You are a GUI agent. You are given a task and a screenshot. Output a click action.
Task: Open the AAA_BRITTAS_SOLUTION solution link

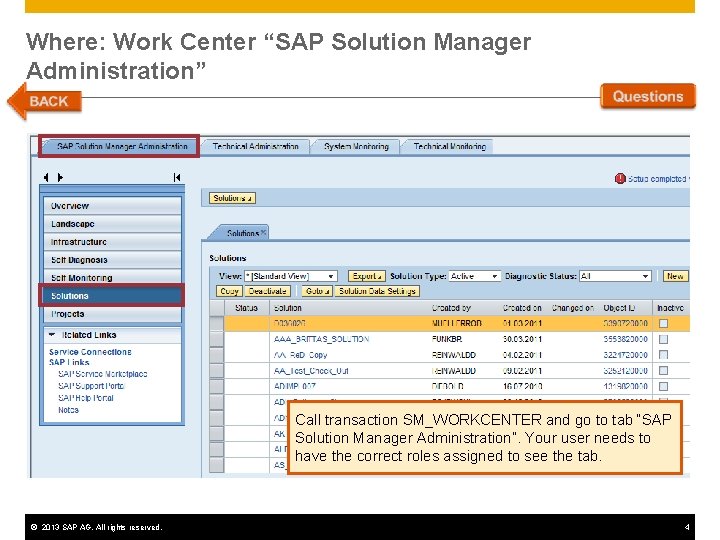321,339
